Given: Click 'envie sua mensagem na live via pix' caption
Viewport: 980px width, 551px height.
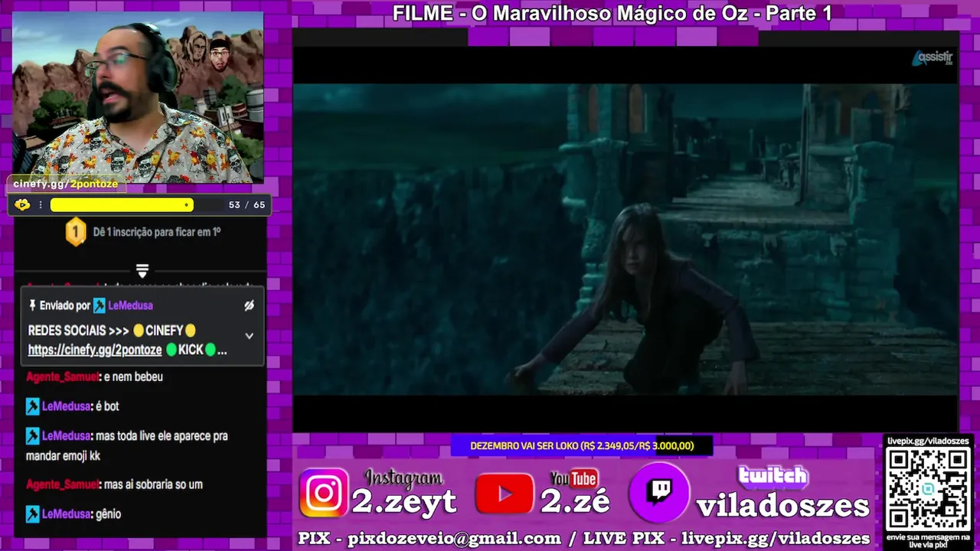Looking at the screenshot, I should click(927, 541).
